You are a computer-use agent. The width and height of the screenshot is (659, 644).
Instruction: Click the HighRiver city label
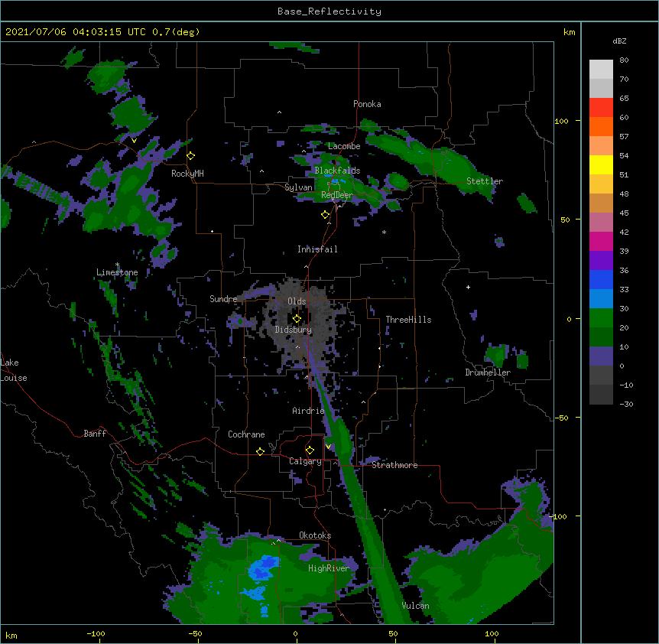[329, 568]
